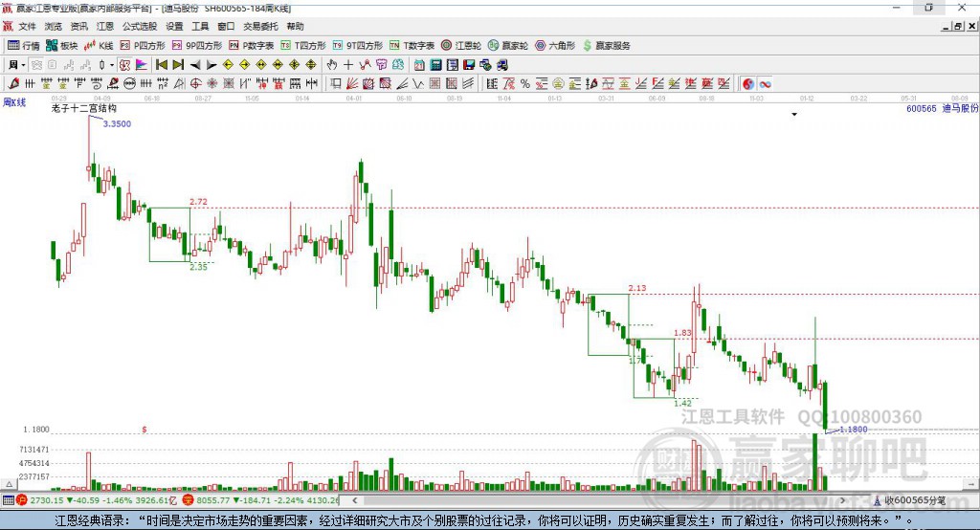Screen dimensions: 980x530
Task: Toggle the highlighted 权 rights-adjustment icon
Action: [125, 65]
